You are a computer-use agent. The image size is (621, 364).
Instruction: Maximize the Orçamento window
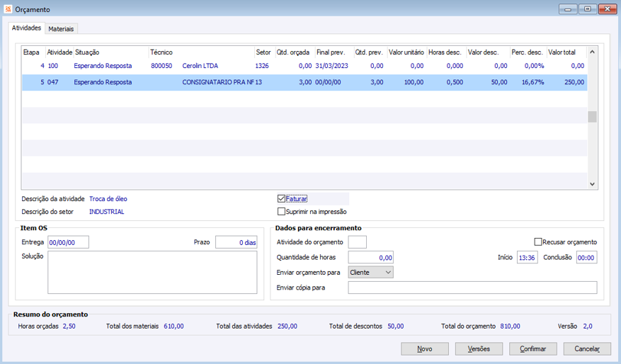[x=588, y=9]
